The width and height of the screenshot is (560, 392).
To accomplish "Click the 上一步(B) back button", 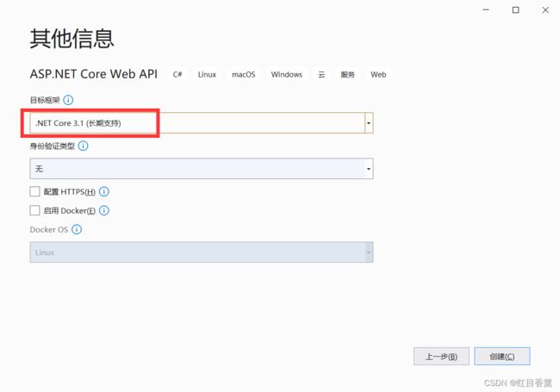I will [441, 357].
